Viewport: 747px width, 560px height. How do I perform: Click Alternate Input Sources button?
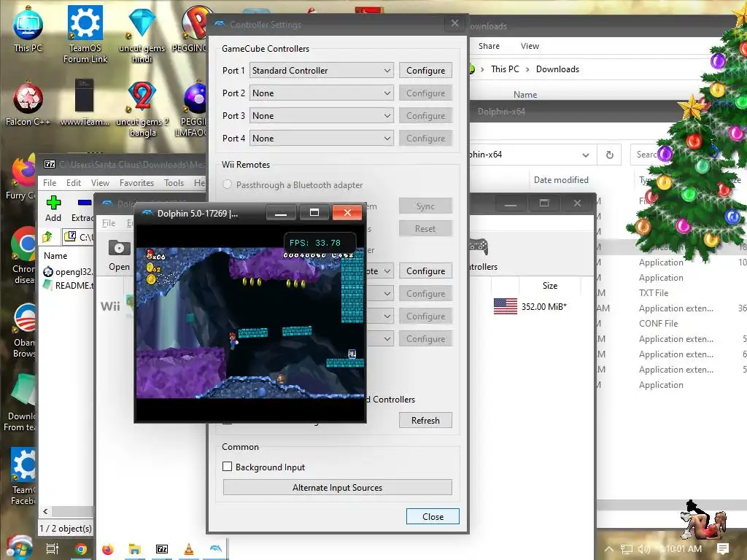point(337,488)
